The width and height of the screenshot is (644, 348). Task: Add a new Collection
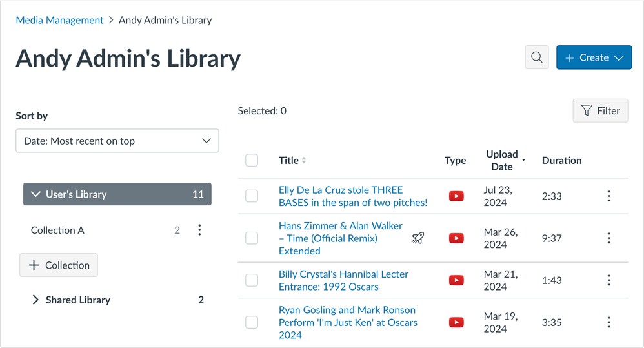tap(59, 265)
